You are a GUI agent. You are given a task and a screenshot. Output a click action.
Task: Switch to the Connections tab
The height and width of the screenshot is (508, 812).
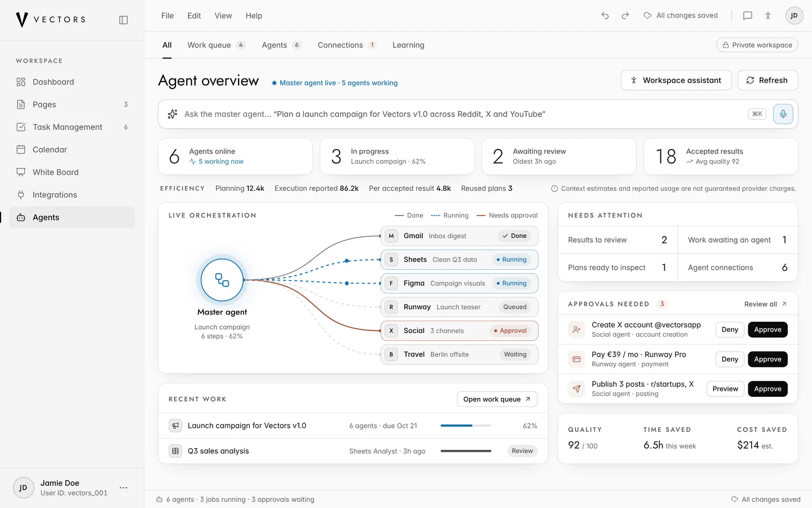(x=347, y=45)
